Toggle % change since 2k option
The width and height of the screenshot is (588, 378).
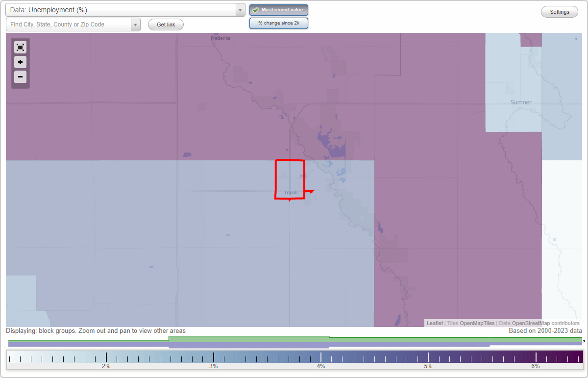tap(279, 23)
